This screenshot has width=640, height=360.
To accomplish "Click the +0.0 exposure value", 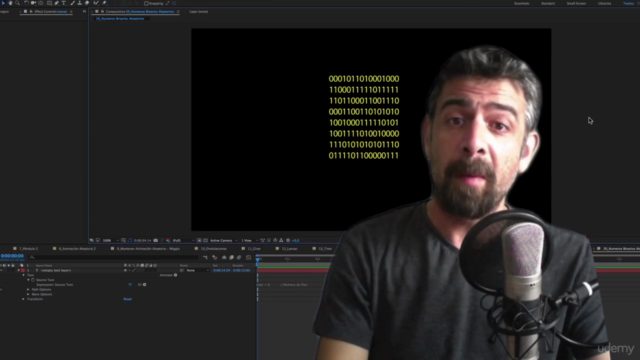I will point(296,240).
